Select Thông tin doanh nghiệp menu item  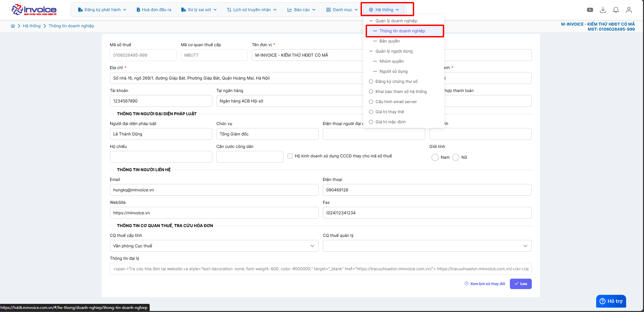pos(404,31)
